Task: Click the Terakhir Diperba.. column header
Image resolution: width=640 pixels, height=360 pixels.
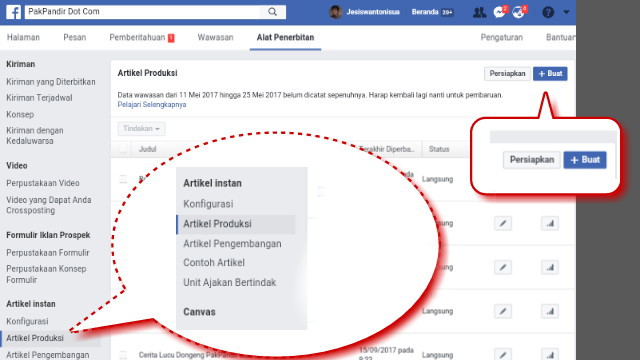Action: click(x=387, y=149)
